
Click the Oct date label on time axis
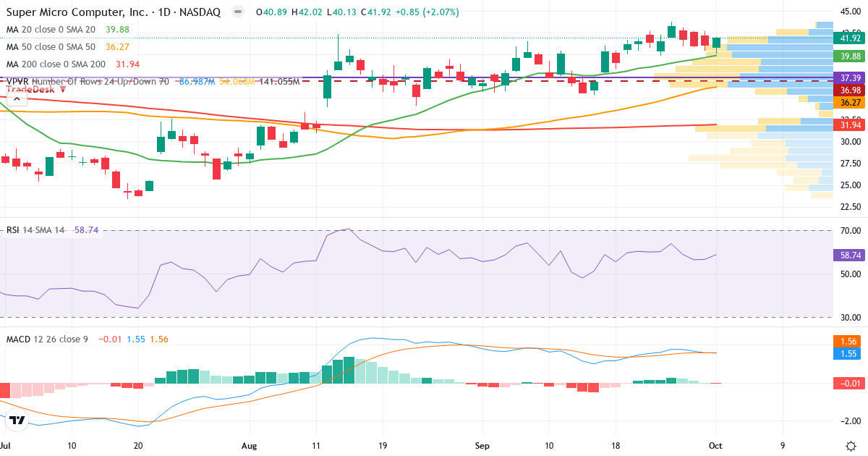point(716,446)
